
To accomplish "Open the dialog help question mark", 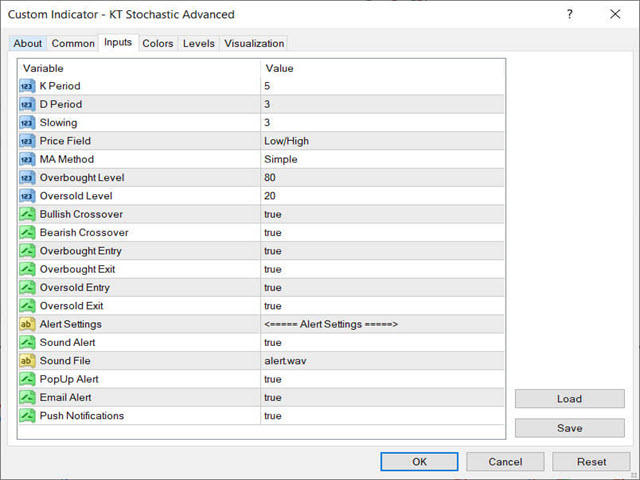I will click(x=570, y=14).
